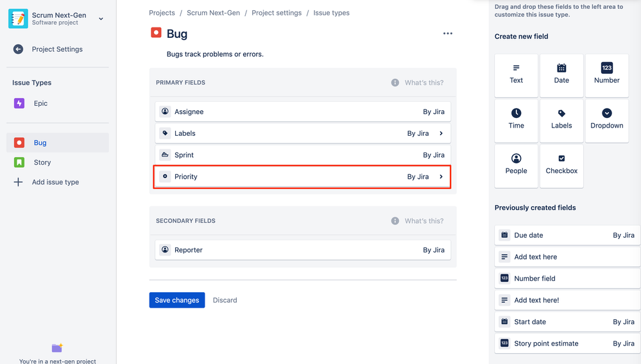Screen dimensions: 641x364
Task: Click the Labels tag icon in primary fields
Action: coord(165,133)
